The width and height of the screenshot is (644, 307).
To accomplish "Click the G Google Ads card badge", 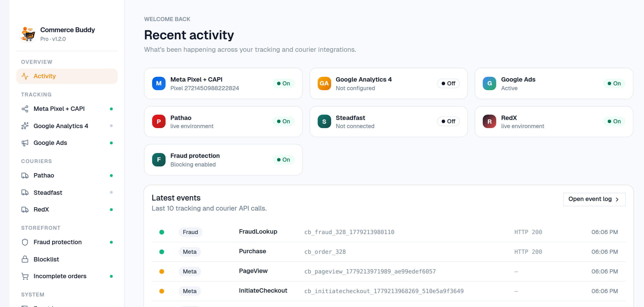I will point(489,83).
